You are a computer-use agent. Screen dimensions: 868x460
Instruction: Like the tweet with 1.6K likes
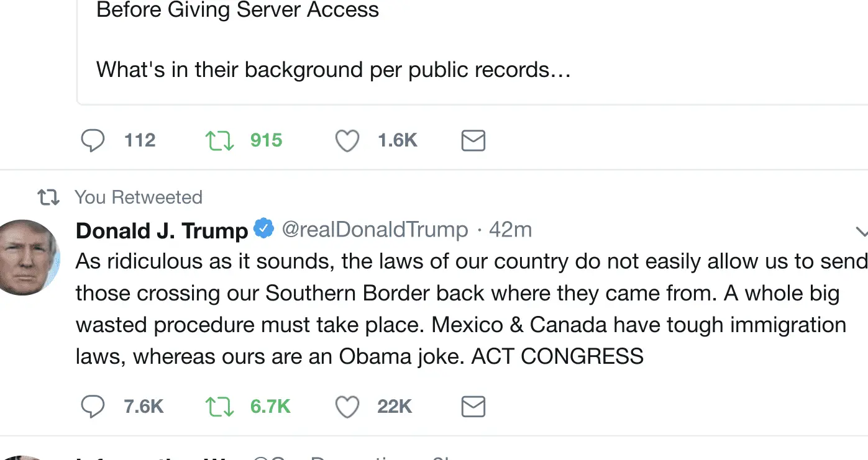[x=347, y=141]
